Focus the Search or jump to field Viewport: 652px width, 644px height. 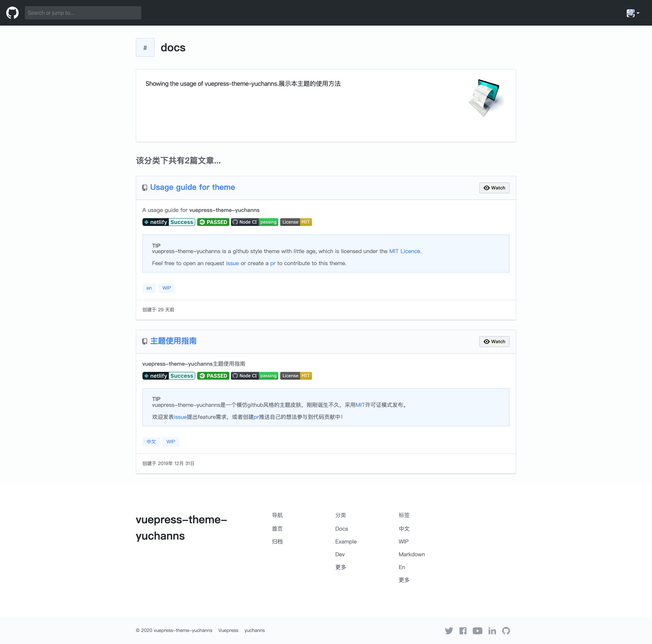pos(83,13)
